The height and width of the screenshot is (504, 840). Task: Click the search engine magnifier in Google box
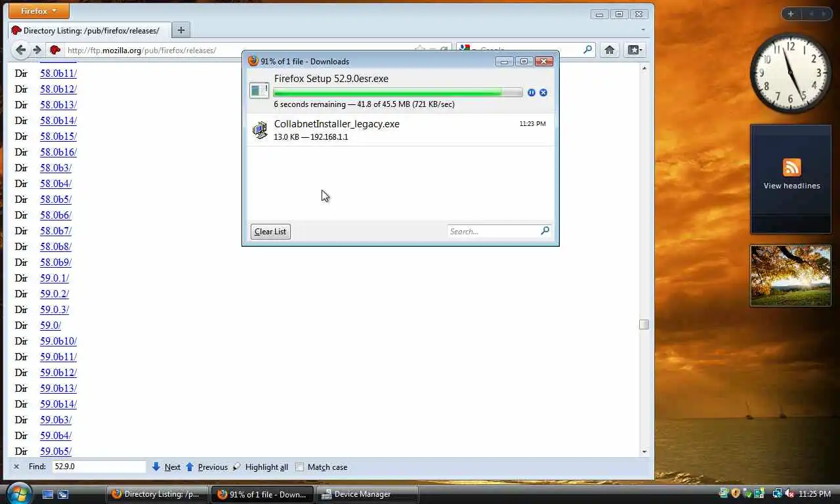pyautogui.click(x=588, y=50)
